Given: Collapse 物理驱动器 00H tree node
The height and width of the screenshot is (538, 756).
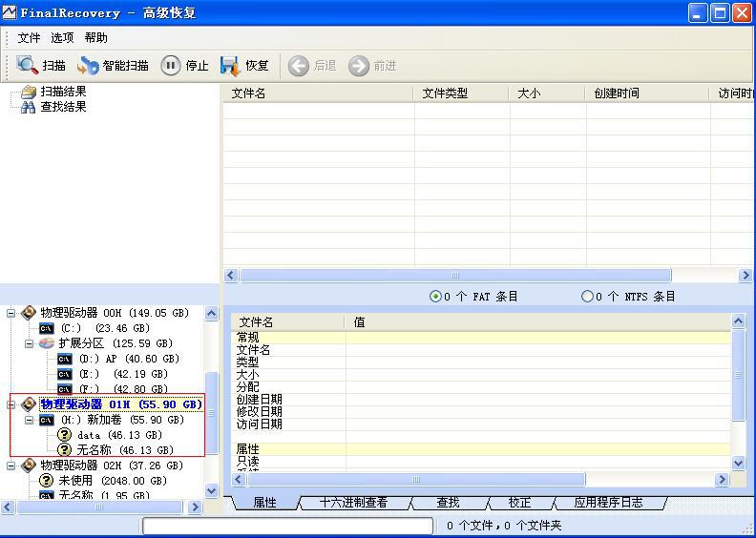Looking at the screenshot, I should coord(11,313).
